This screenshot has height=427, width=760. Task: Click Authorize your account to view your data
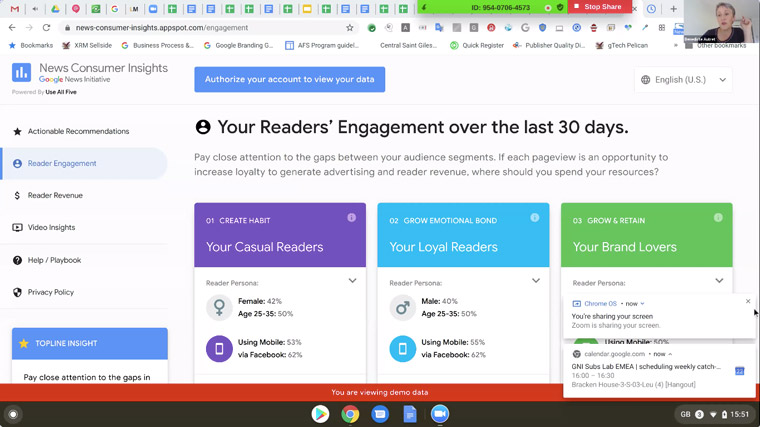pos(290,79)
